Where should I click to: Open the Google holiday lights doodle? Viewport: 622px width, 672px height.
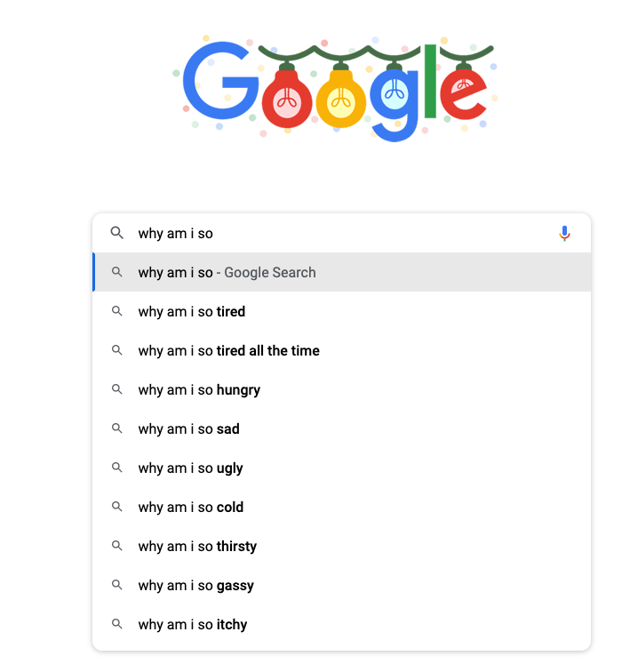(x=335, y=87)
